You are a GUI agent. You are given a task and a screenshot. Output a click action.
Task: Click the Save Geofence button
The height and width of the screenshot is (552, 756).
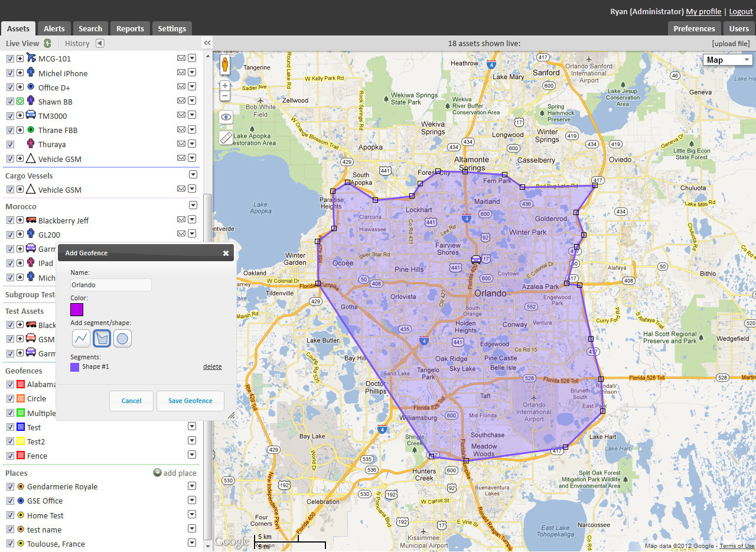pyautogui.click(x=190, y=400)
